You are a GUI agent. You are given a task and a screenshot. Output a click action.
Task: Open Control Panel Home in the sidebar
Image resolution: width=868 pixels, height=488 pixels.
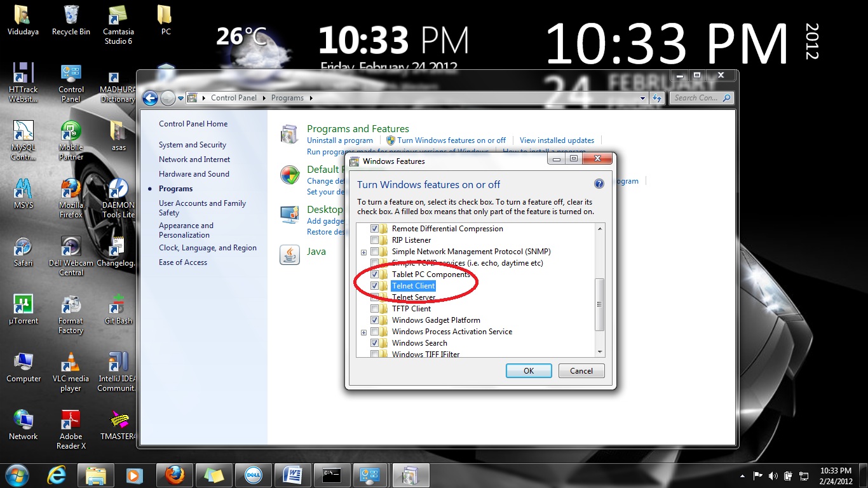click(x=193, y=124)
